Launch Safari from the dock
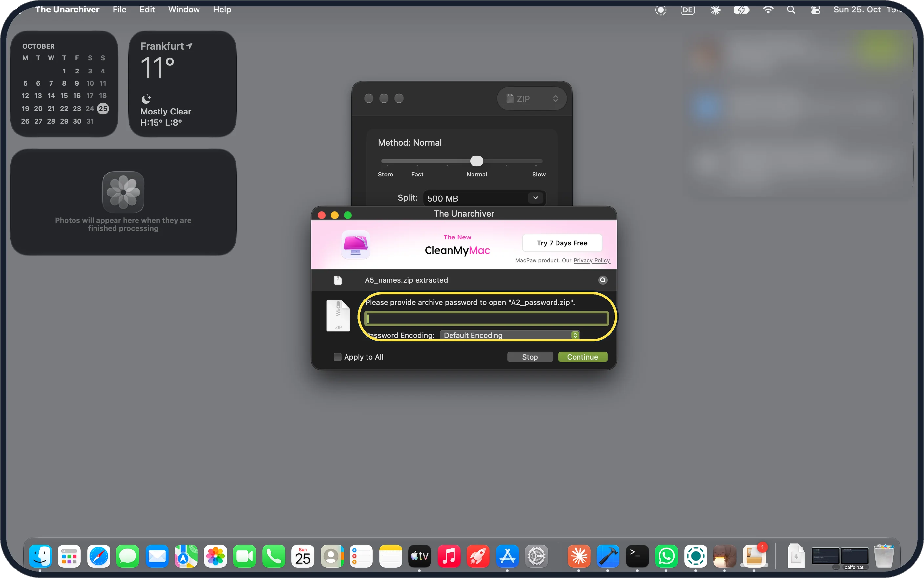924x578 pixels. pyautogui.click(x=99, y=556)
